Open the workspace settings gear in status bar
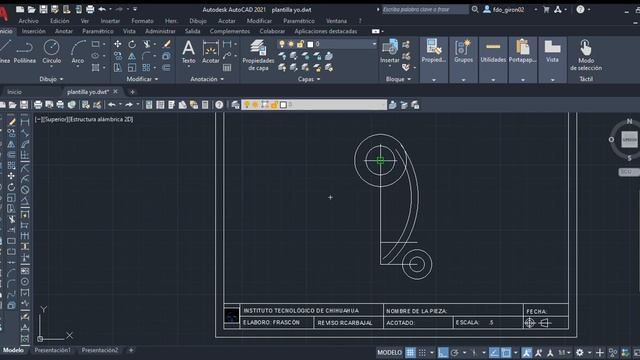Screen dimensions: 640x360 pos(579,353)
